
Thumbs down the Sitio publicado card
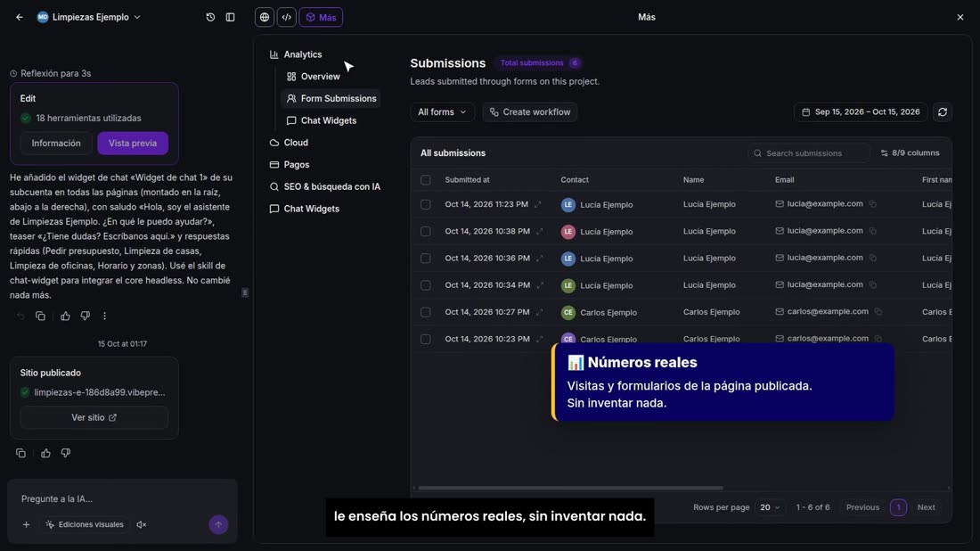[66, 453]
